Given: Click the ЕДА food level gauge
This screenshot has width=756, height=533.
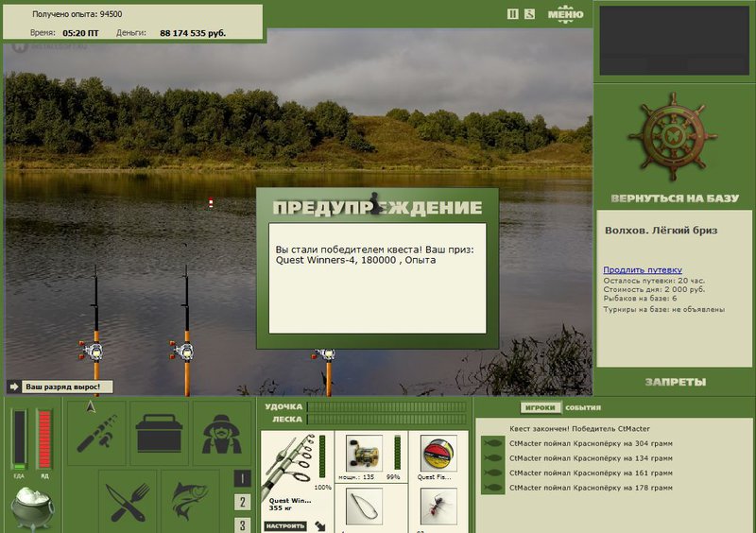Looking at the screenshot, I should click(x=19, y=439).
